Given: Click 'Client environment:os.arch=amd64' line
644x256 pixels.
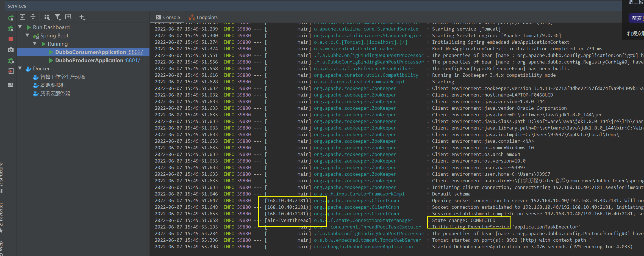Looking at the screenshot, I should 476,154.
